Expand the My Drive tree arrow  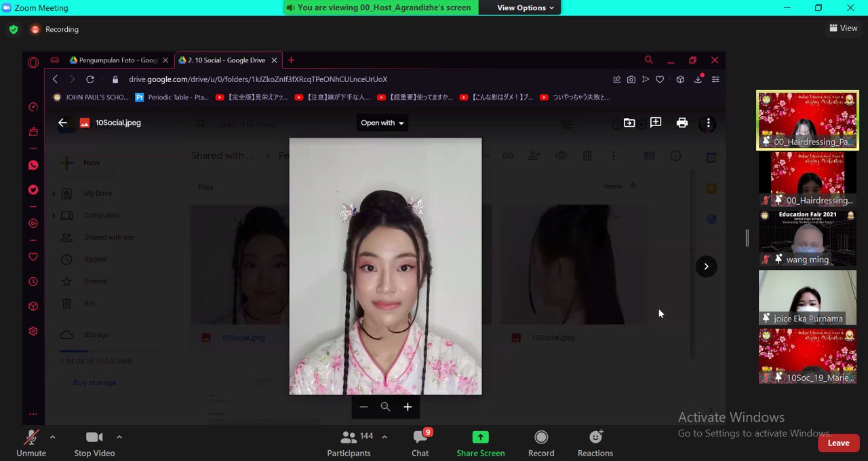[54, 194]
